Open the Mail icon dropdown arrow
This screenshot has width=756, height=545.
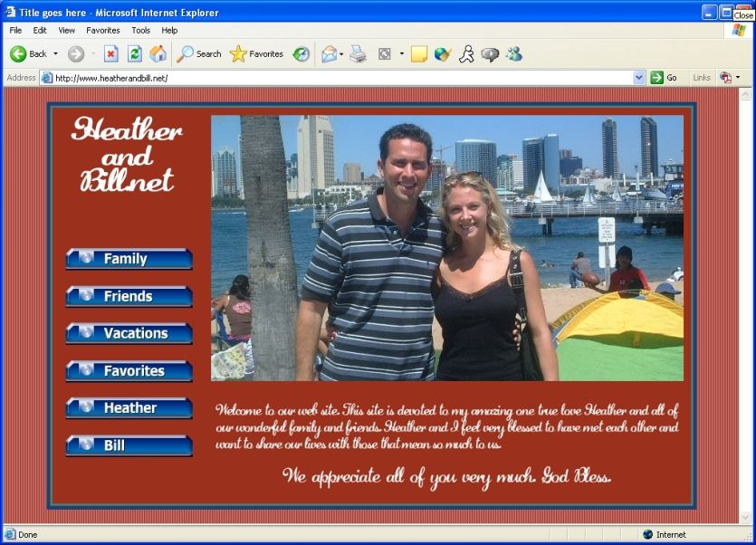click(x=341, y=54)
